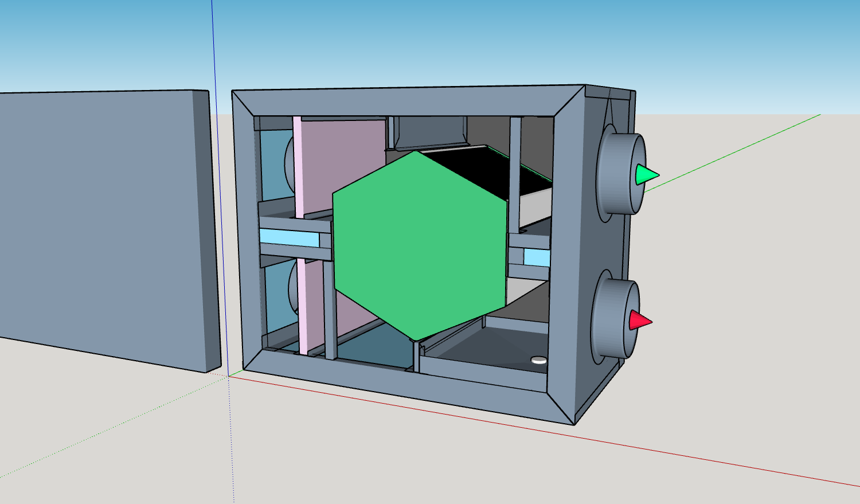Select the red cone arrow on lower duct
Screen dimensions: 860x504
(640, 321)
